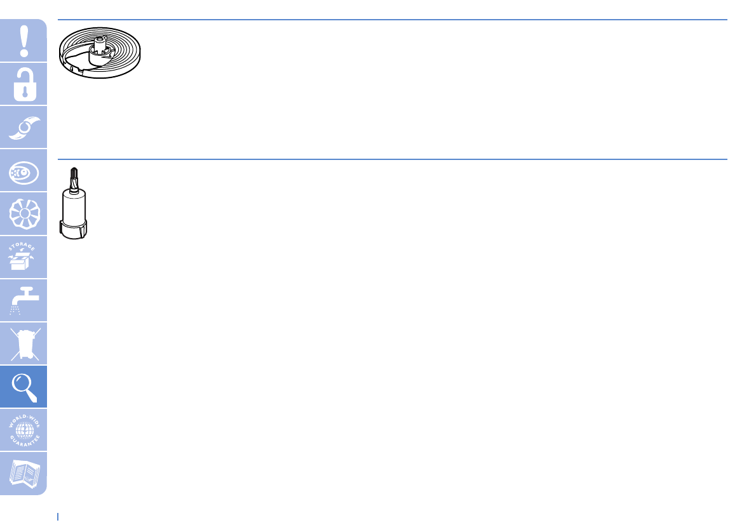The width and height of the screenshot is (756, 532).
Task: Click the drive shaft illustration
Action: coord(73,203)
